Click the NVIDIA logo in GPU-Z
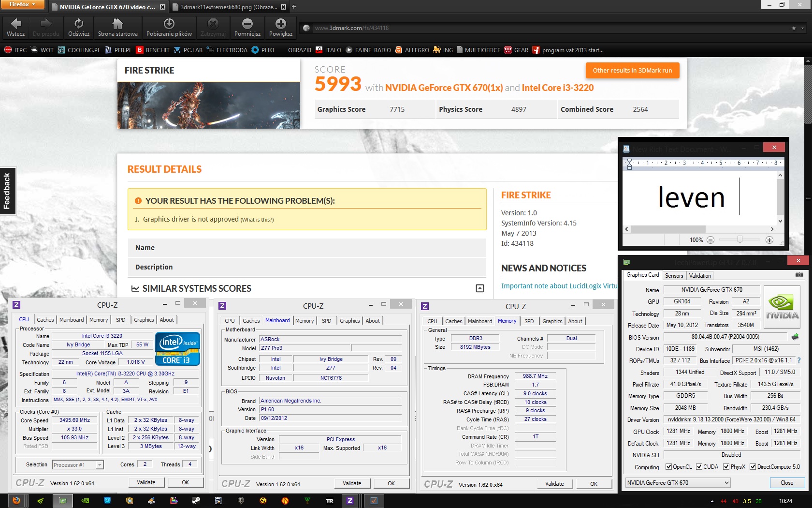The width and height of the screenshot is (812, 508). click(783, 307)
